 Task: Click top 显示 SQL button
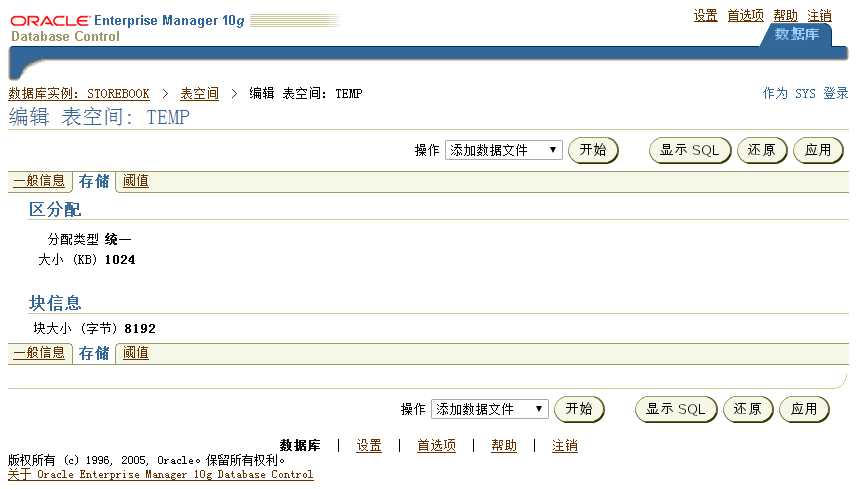tap(689, 150)
